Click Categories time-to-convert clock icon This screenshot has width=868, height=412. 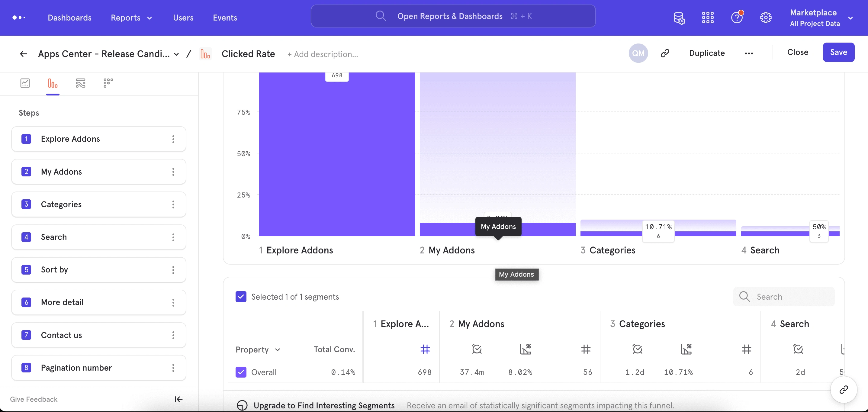pyautogui.click(x=637, y=349)
